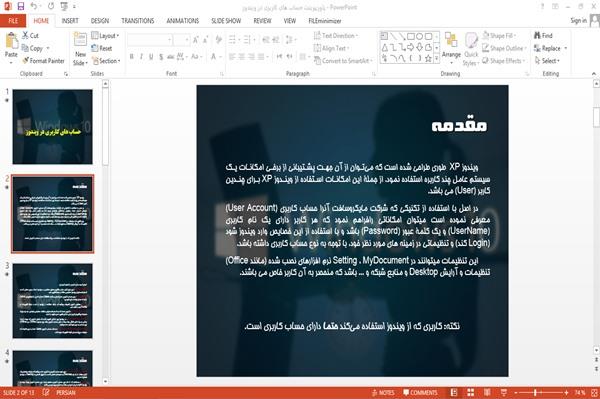Open the Shape Fill dropdown
The width and height of the screenshot is (600, 399).
click(499, 36)
